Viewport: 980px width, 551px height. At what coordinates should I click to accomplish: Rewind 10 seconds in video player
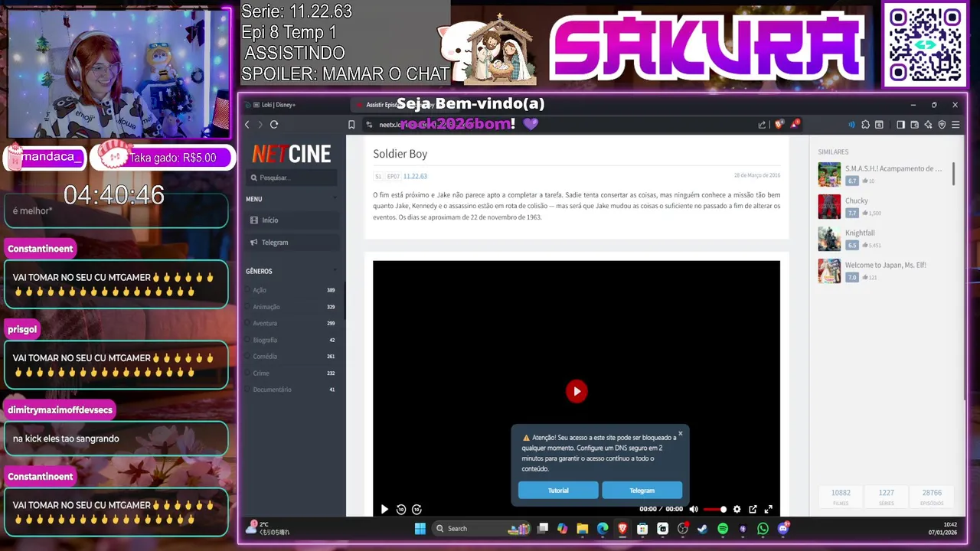point(400,509)
